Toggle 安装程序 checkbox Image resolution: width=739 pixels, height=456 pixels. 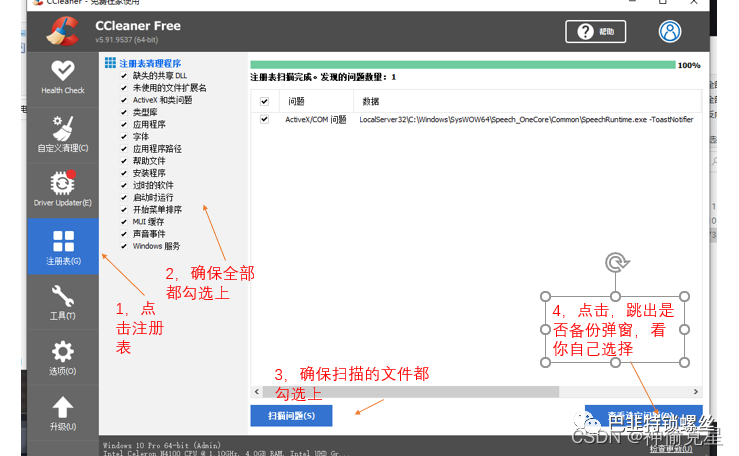click(124, 173)
